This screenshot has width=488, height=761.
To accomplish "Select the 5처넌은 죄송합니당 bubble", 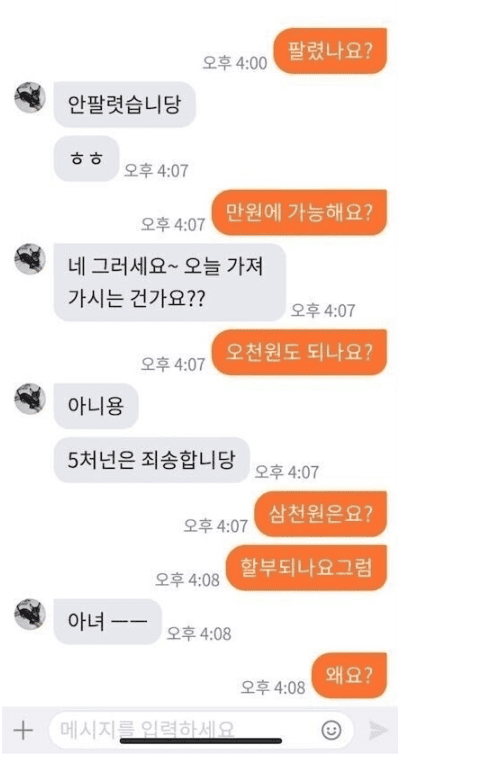I will point(151,460).
